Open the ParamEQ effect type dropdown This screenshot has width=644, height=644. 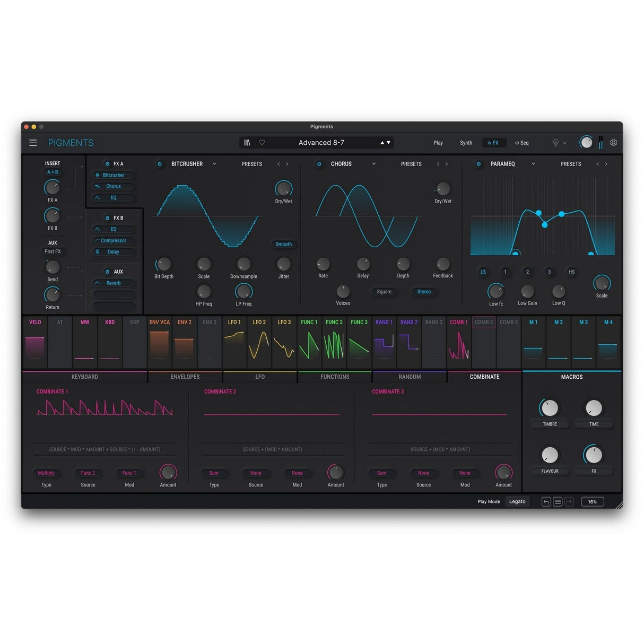click(x=534, y=164)
